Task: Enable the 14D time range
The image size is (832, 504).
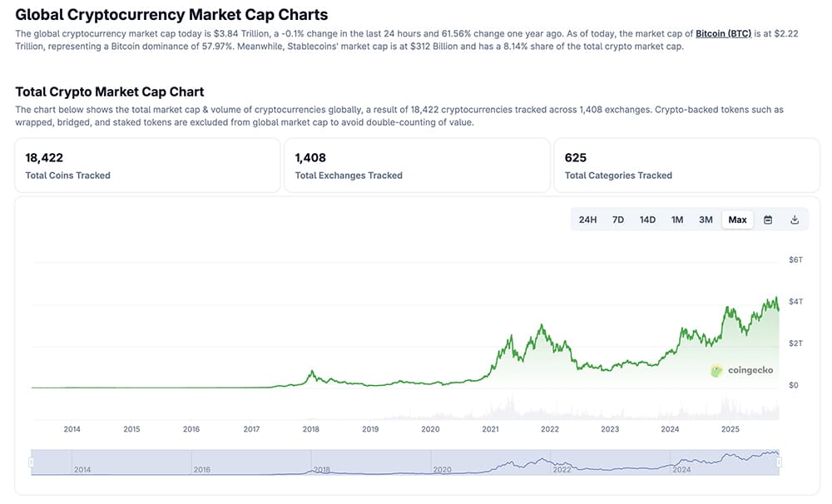Action: click(647, 219)
